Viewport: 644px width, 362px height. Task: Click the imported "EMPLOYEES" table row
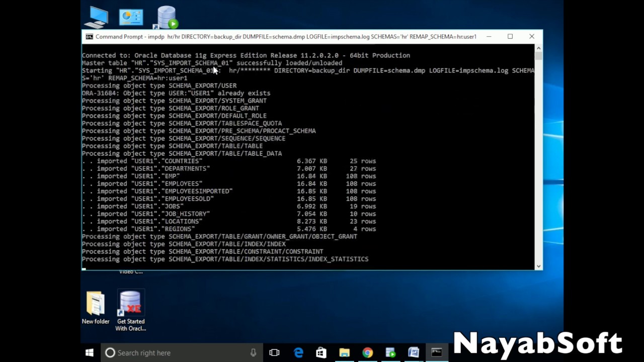[229, 184]
